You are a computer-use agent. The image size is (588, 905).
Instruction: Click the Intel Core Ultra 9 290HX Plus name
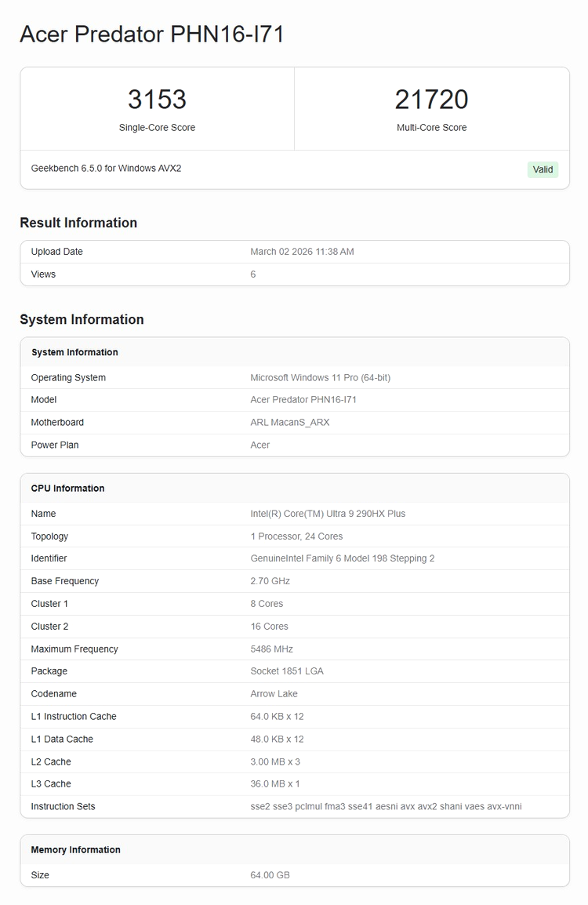coord(328,514)
